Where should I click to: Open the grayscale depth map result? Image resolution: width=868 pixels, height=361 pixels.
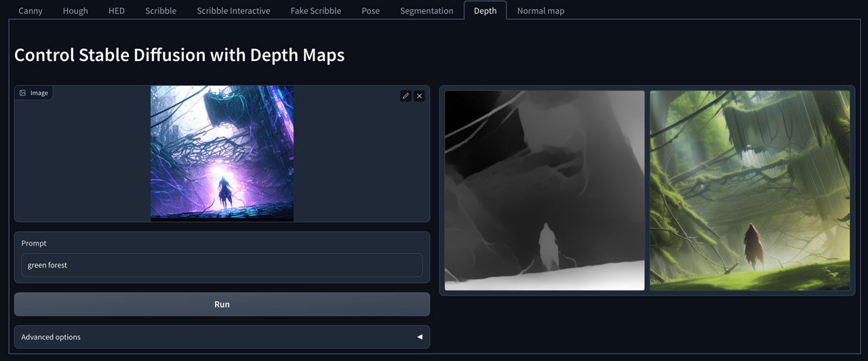pyautogui.click(x=545, y=190)
